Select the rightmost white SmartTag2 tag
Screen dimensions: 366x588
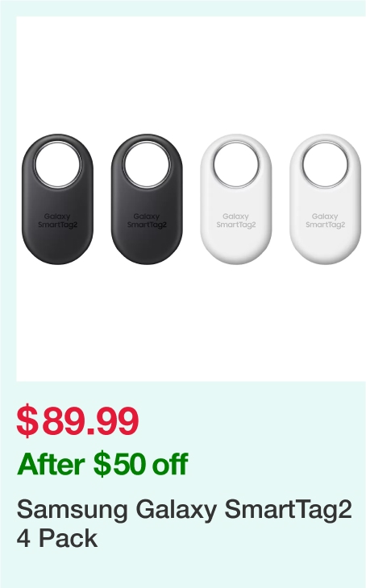coord(325,199)
